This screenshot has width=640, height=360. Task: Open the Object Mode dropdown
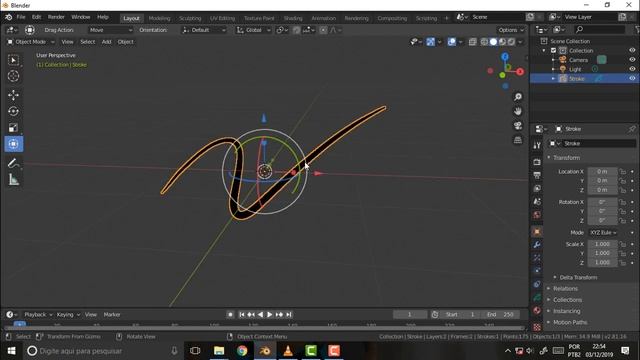pyautogui.click(x=31, y=42)
